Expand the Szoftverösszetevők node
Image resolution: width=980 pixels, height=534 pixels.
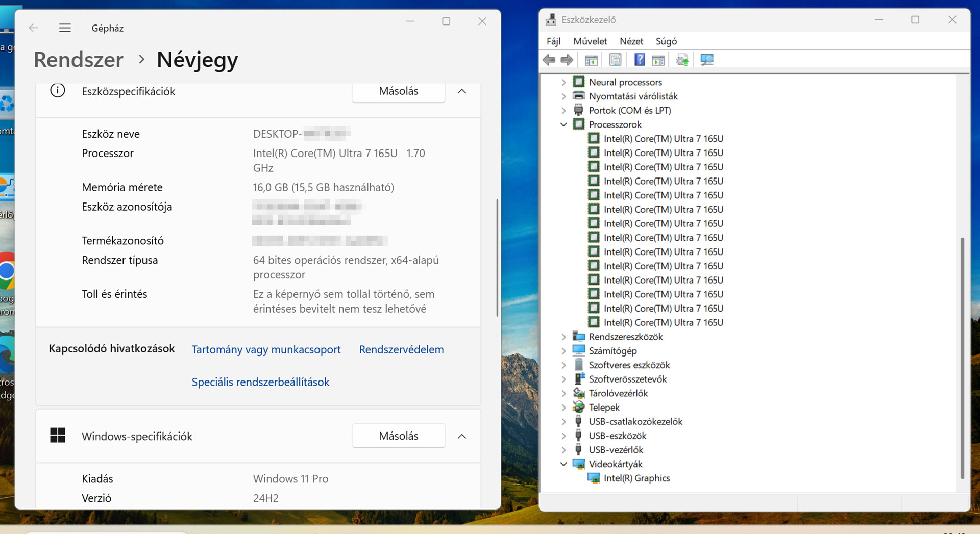(563, 379)
